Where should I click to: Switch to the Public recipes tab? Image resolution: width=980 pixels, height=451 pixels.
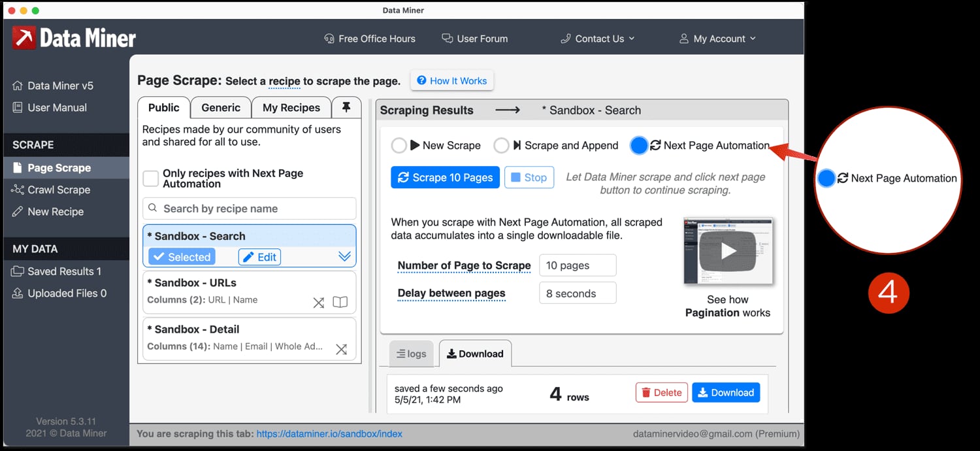pyautogui.click(x=164, y=108)
